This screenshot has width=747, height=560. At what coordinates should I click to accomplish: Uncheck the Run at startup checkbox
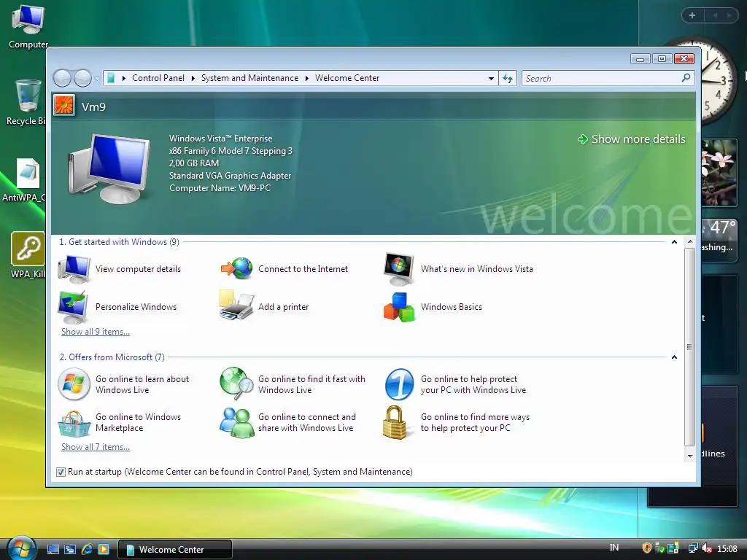(x=61, y=472)
